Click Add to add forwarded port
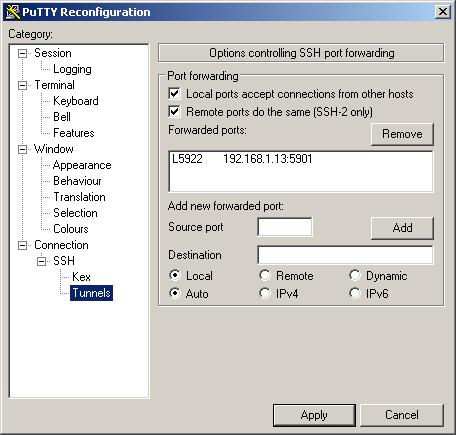 pos(402,228)
